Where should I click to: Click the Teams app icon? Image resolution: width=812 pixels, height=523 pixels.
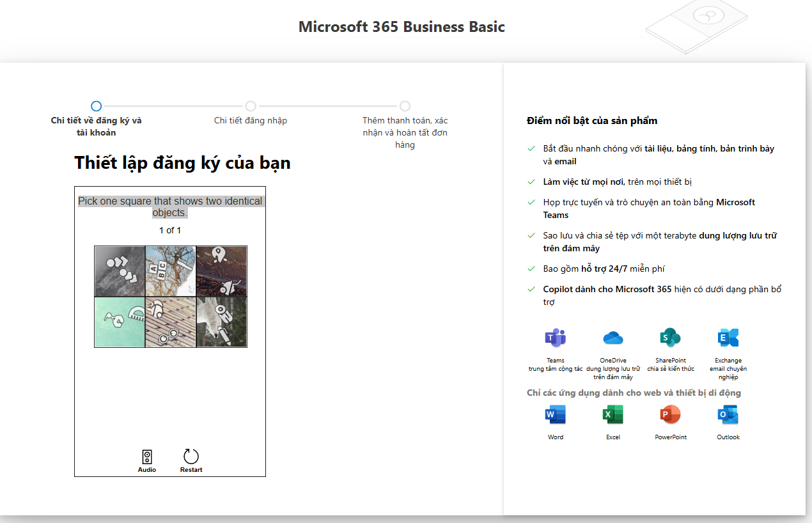[x=555, y=338]
